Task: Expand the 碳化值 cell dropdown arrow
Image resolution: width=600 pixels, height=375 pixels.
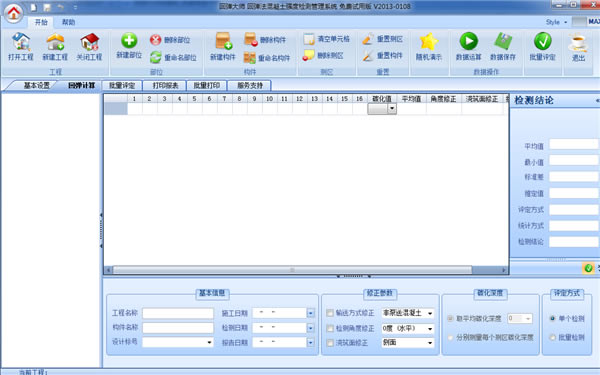Action: click(392, 109)
